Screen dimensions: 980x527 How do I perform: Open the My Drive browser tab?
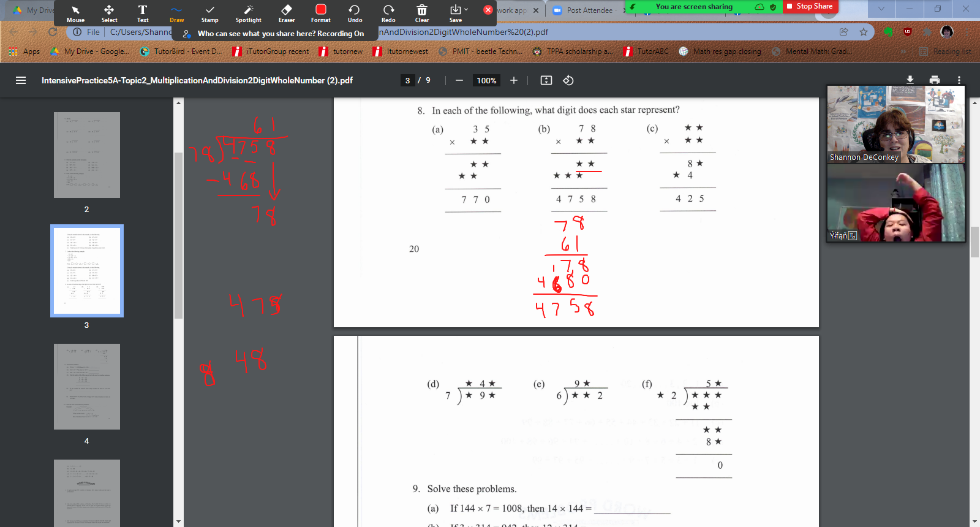34,10
